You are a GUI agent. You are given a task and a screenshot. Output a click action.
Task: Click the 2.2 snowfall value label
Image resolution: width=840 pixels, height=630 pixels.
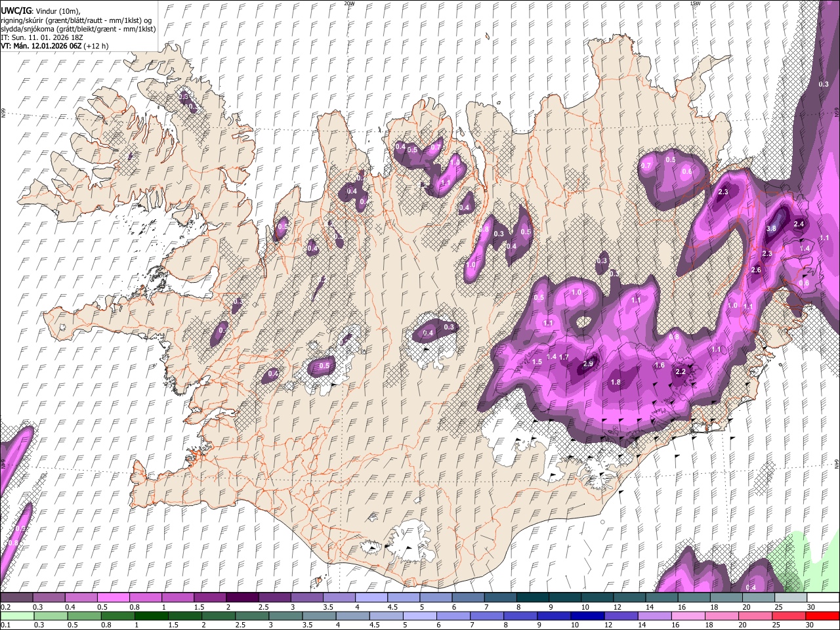pyautogui.click(x=681, y=372)
